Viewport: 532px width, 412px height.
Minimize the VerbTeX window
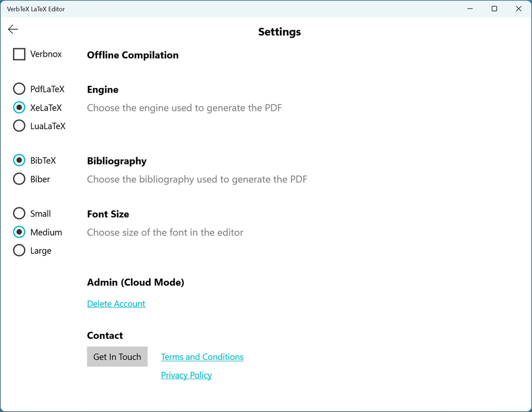coord(470,8)
